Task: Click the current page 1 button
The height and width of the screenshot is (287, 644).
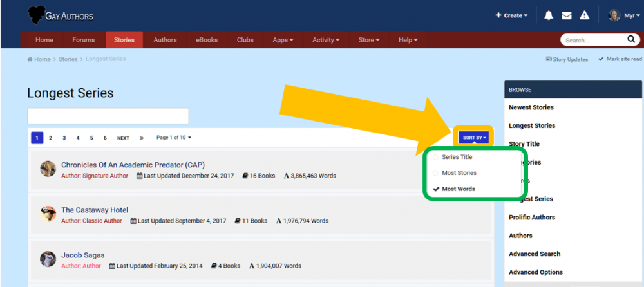Action: pyautogui.click(x=37, y=138)
